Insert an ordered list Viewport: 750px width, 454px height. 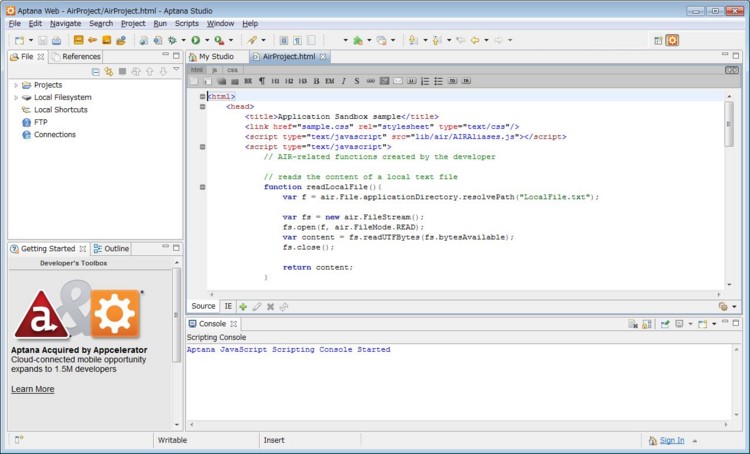tap(425, 81)
